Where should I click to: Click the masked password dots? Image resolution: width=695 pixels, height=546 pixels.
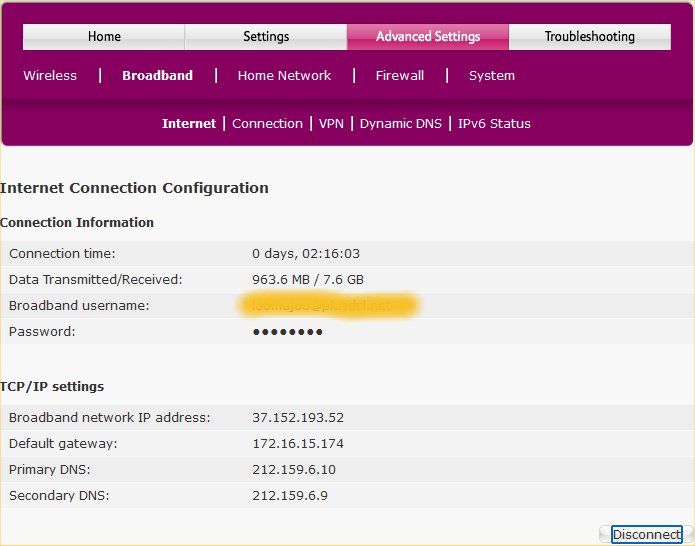(287, 332)
